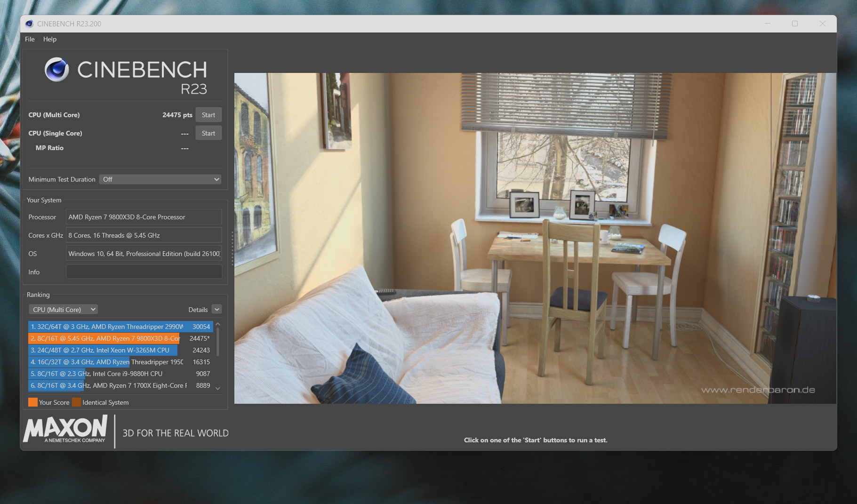857x504 pixels.
Task: Start the CPU Multi Core test
Action: point(208,115)
